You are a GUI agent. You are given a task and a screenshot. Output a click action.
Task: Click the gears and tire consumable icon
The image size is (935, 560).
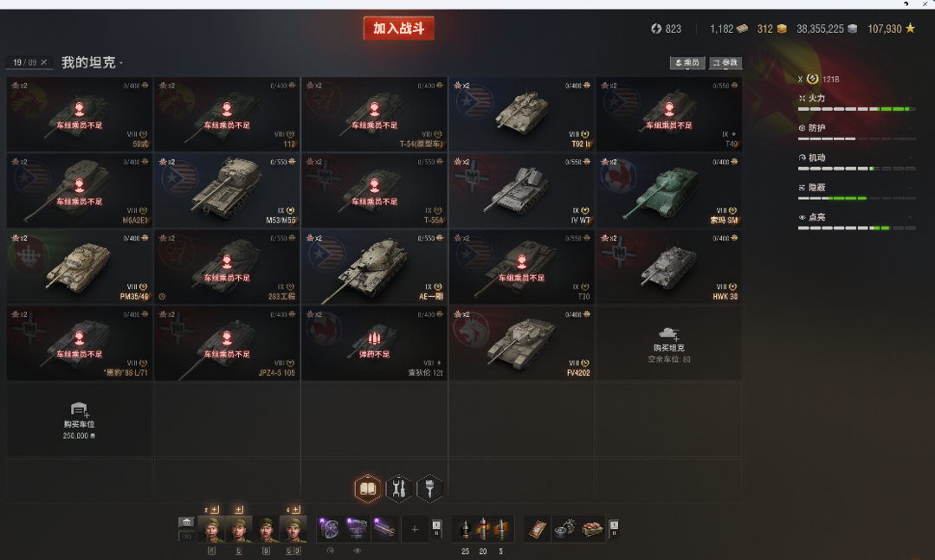(x=564, y=529)
